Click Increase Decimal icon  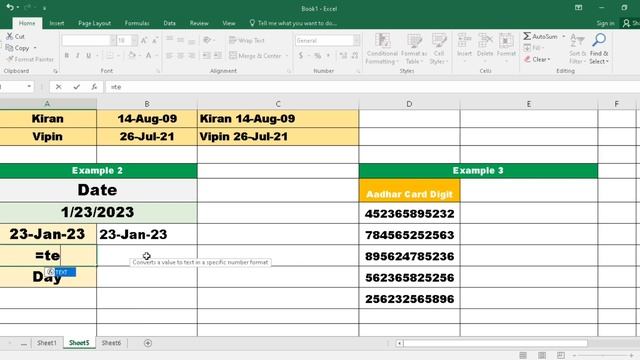pyautogui.click(x=343, y=55)
